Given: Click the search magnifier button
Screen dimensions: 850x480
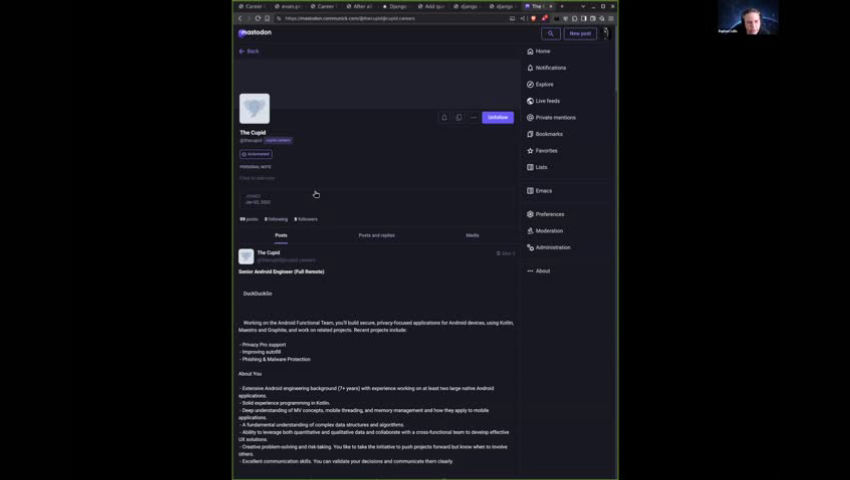Looking at the screenshot, I should click(550, 34).
